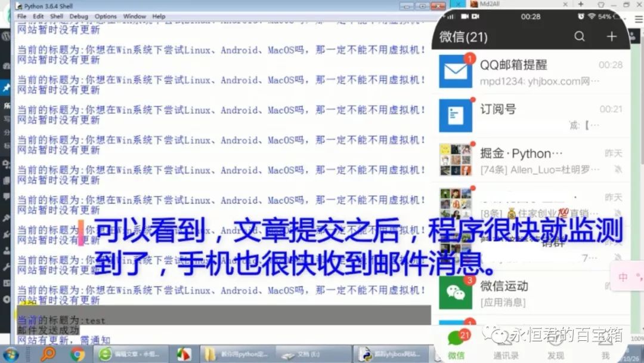Click the highlighted Posts pin sidebar icon

coord(6,88)
